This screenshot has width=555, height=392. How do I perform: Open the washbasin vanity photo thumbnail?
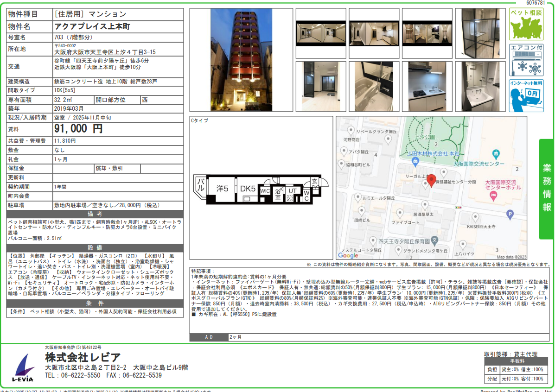point(479,87)
